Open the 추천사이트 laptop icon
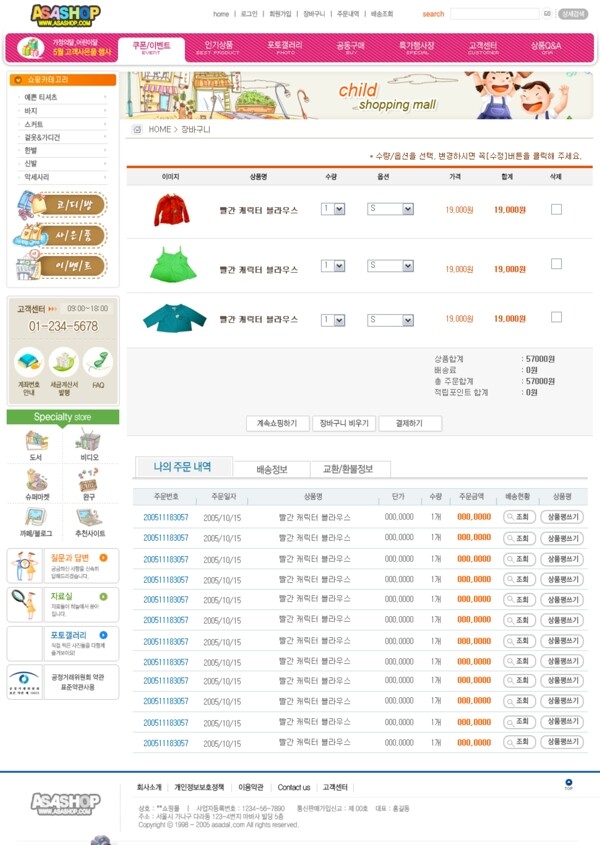This screenshot has width=600, height=845. point(89,517)
